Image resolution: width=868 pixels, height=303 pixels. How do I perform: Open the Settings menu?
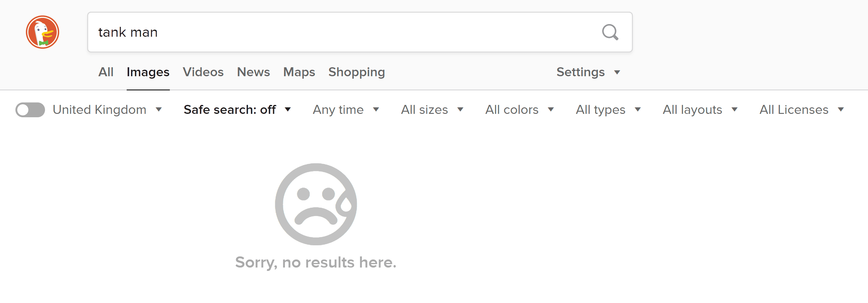tap(588, 72)
